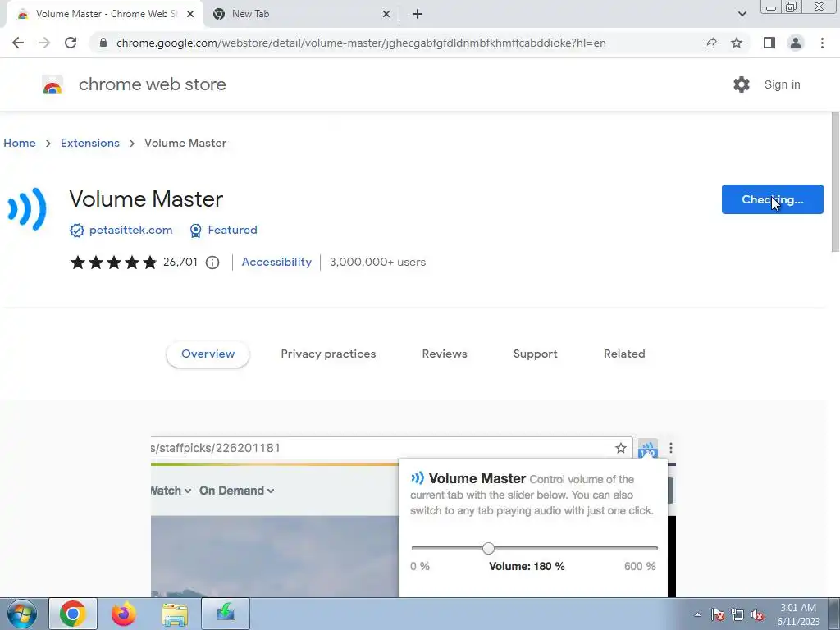Open the Related tab
The image size is (840, 630).
point(624,354)
